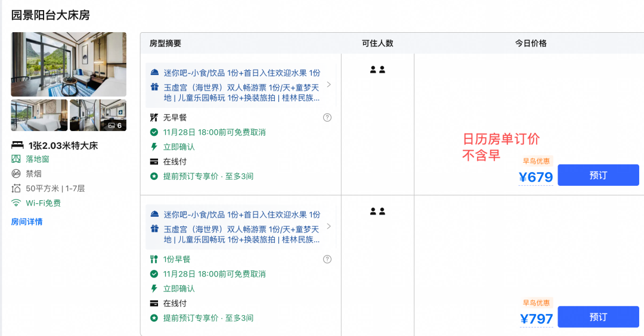644x336 pixels.
Task: Click the green checkmark icon in 无早餐 rate
Action: pyautogui.click(x=154, y=132)
